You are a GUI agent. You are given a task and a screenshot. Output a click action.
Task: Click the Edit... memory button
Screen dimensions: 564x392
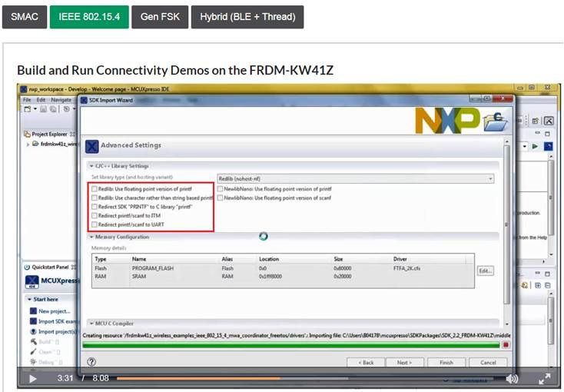pyautogui.click(x=485, y=271)
